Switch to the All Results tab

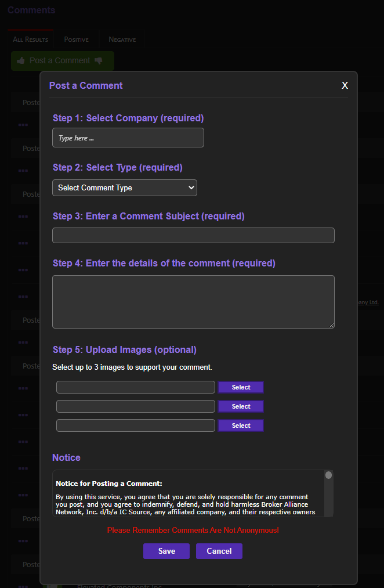point(31,39)
